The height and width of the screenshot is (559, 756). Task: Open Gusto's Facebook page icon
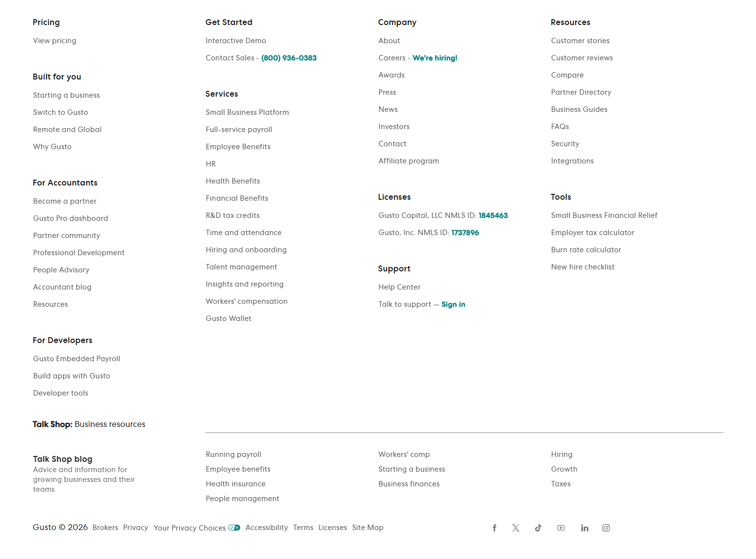pyautogui.click(x=495, y=528)
